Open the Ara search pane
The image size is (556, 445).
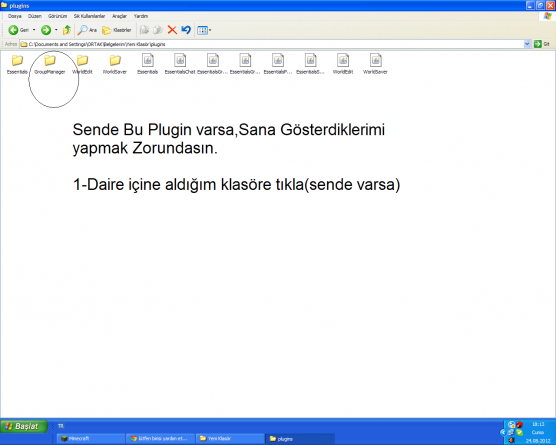[x=87, y=30]
